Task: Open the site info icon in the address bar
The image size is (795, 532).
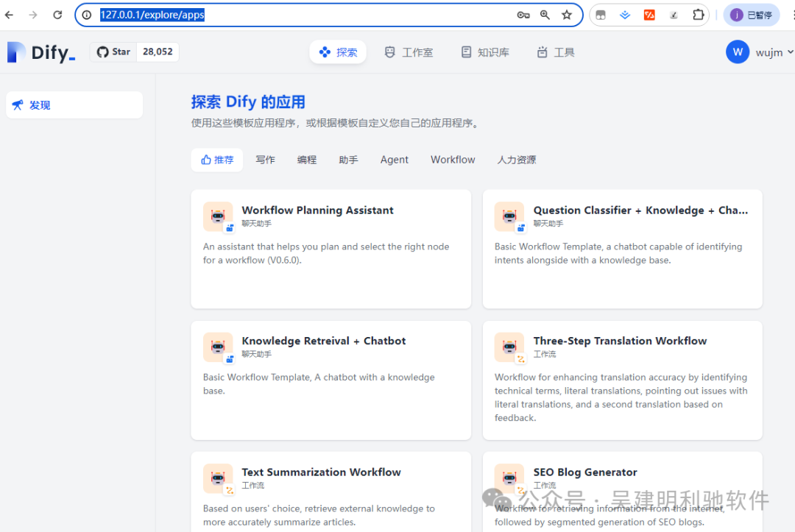Action: pos(87,15)
